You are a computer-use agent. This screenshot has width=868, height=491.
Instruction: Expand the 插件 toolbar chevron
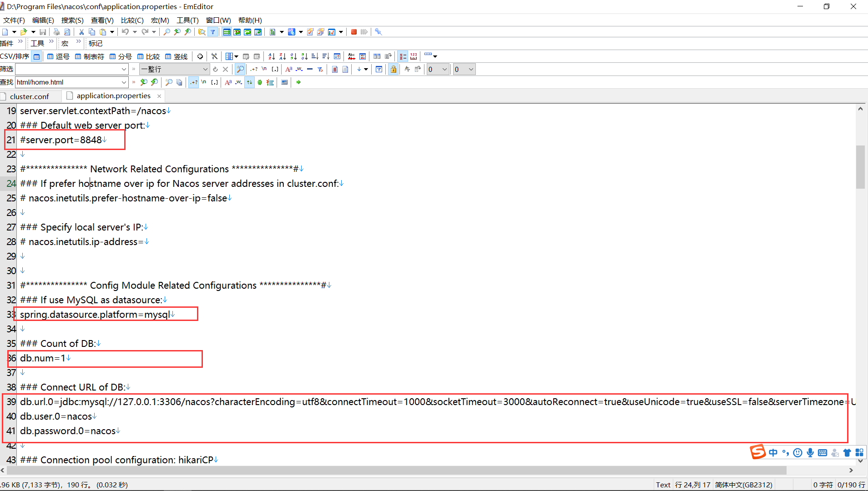20,42
